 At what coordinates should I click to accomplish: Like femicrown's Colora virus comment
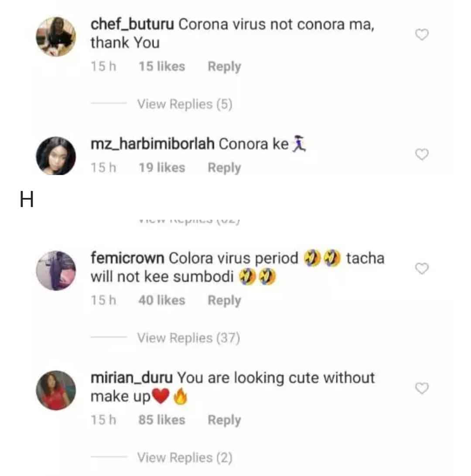click(422, 269)
